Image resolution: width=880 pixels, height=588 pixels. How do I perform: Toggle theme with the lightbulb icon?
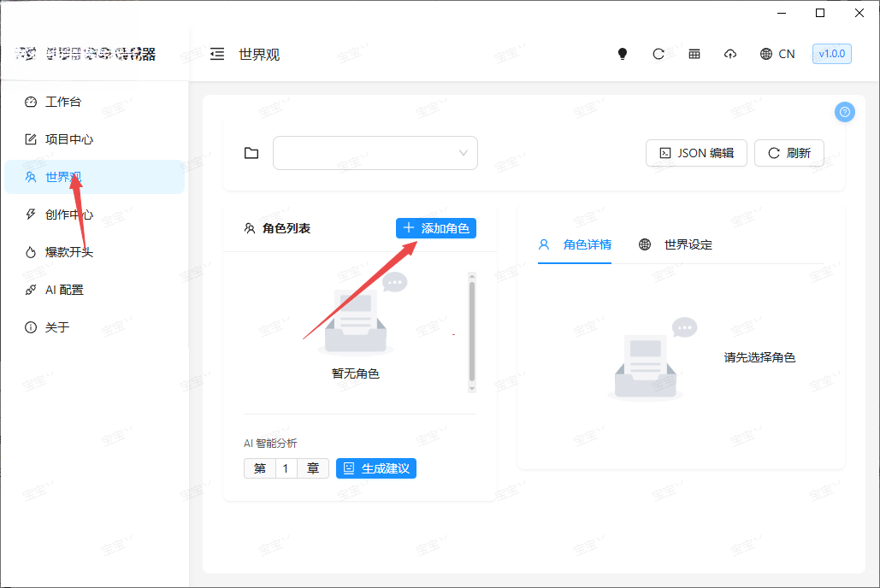tap(623, 54)
